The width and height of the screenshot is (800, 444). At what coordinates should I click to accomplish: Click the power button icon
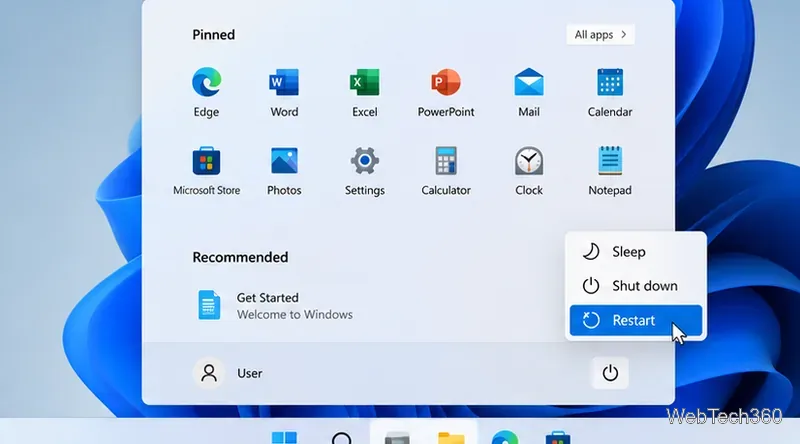(610, 373)
